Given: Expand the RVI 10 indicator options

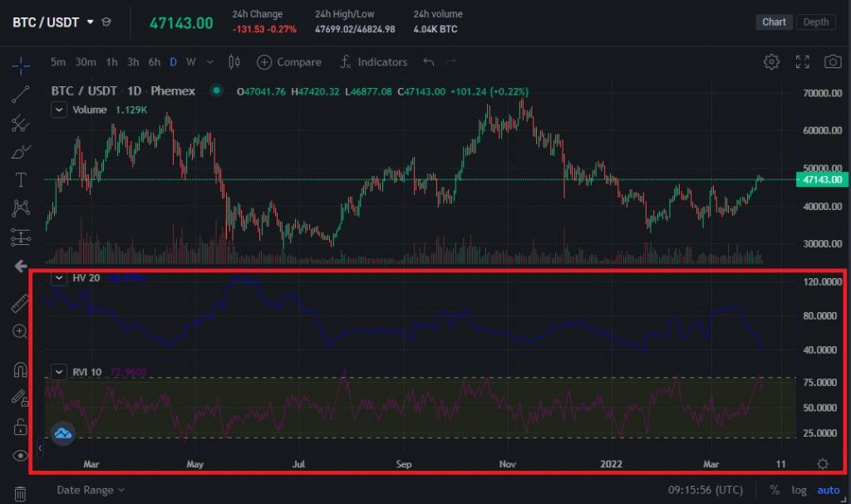Looking at the screenshot, I should point(58,372).
